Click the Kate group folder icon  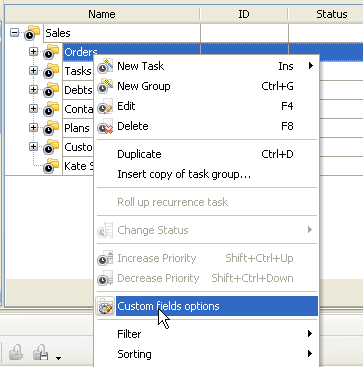(51, 166)
